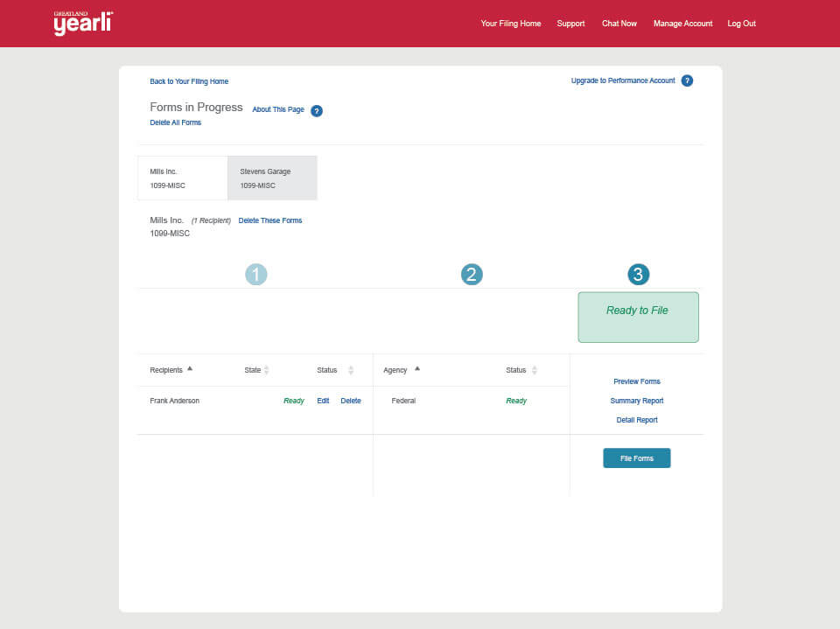Click the step 3 circle
This screenshot has width=840, height=629.
tap(638, 275)
